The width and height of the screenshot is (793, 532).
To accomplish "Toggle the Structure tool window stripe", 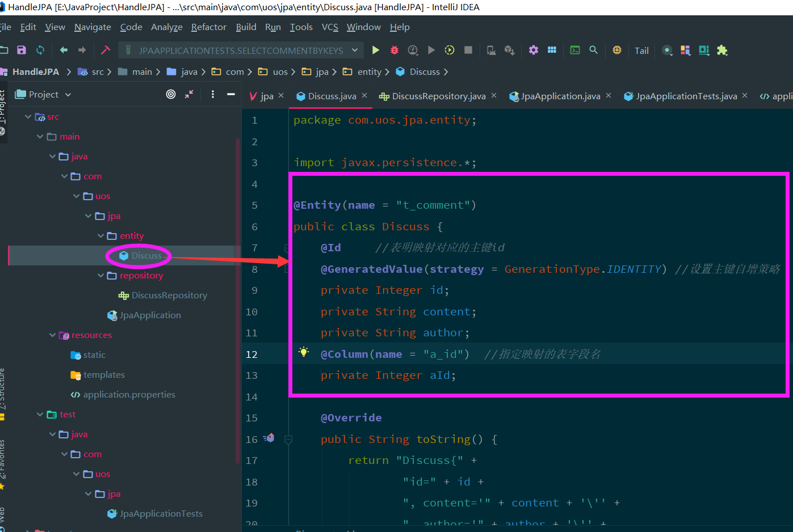I will coord(3,391).
